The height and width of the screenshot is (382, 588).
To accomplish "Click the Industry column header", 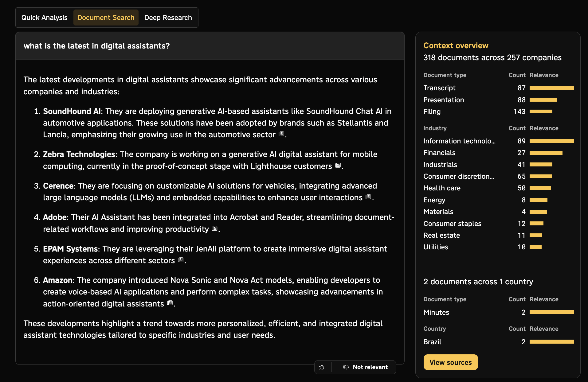I will [435, 128].
